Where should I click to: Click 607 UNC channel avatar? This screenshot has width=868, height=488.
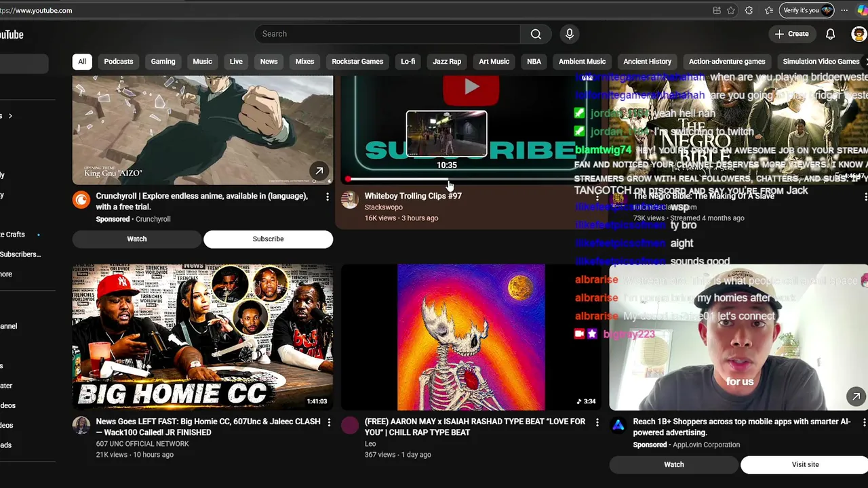point(81,425)
